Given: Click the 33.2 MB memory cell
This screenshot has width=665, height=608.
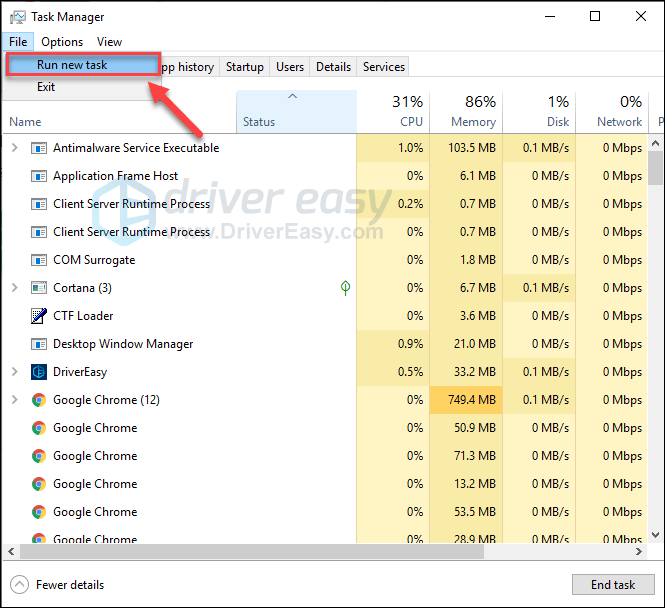Looking at the screenshot, I should click(x=466, y=372).
